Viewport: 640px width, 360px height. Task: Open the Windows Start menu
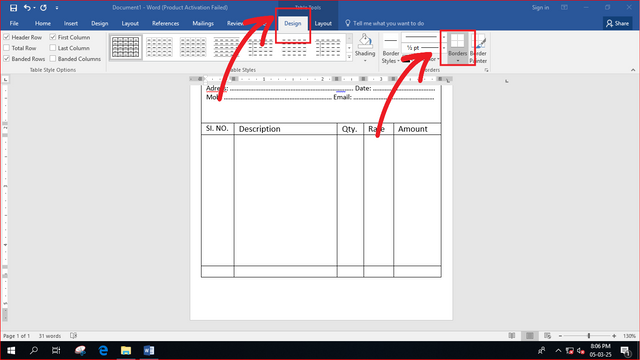(x=11, y=351)
